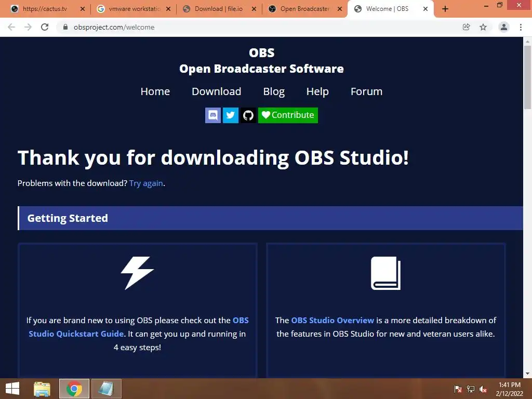The height and width of the screenshot is (399, 532).
Task: Switch to the vmware workstation tab
Action: (134, 9)
